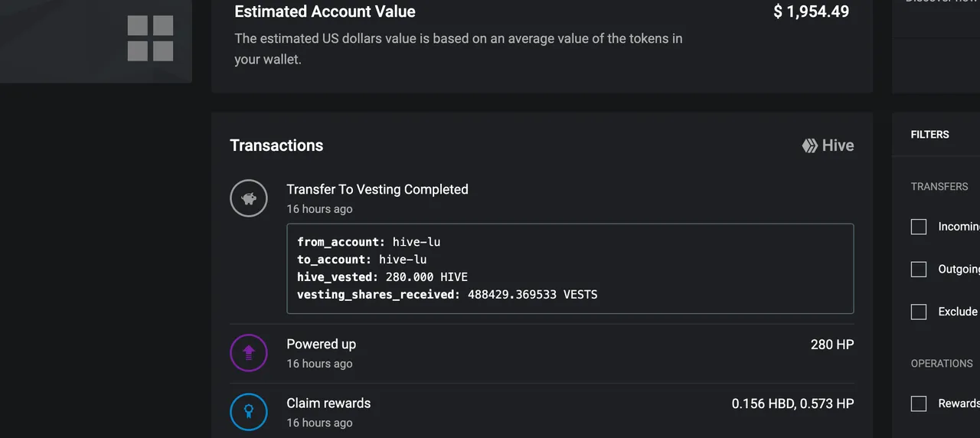The image size is (980, 438).
Task: Click the FILTERS panel header
Action: pyautogui.click(x=929, y=135)
